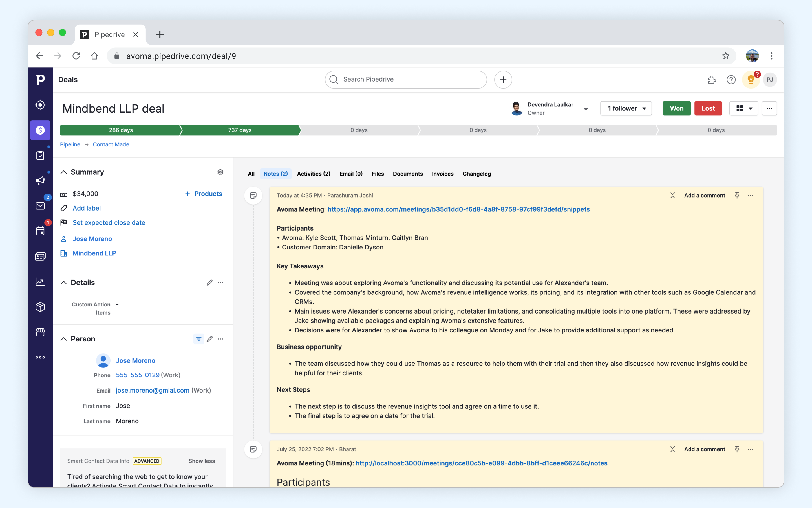The height and width of the screenshot is (508, 812).
Task: Open the Insights chart icon in sidebar
Action: 40,282
